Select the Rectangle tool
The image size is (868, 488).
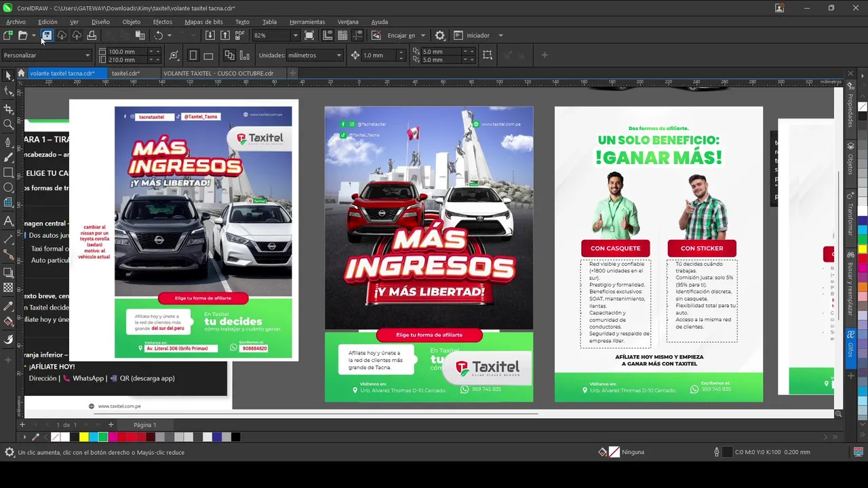(x=8, y=173)
